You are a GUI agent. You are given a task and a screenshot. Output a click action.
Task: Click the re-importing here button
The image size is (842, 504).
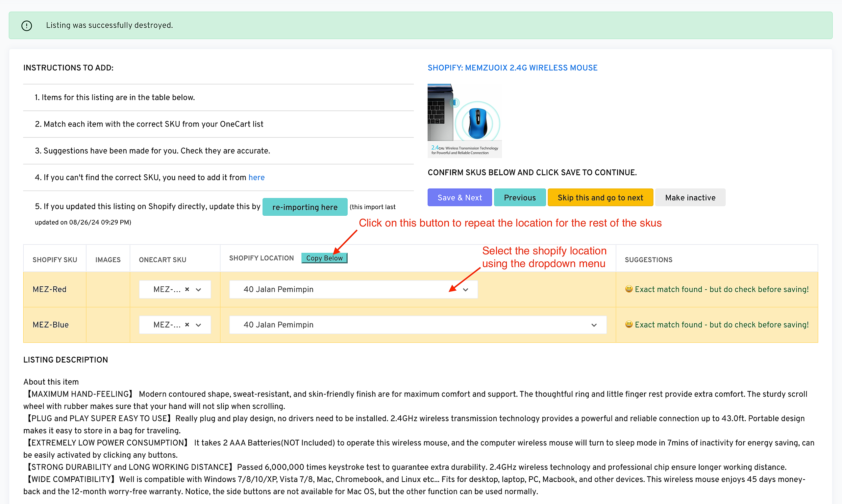(305, 207)
